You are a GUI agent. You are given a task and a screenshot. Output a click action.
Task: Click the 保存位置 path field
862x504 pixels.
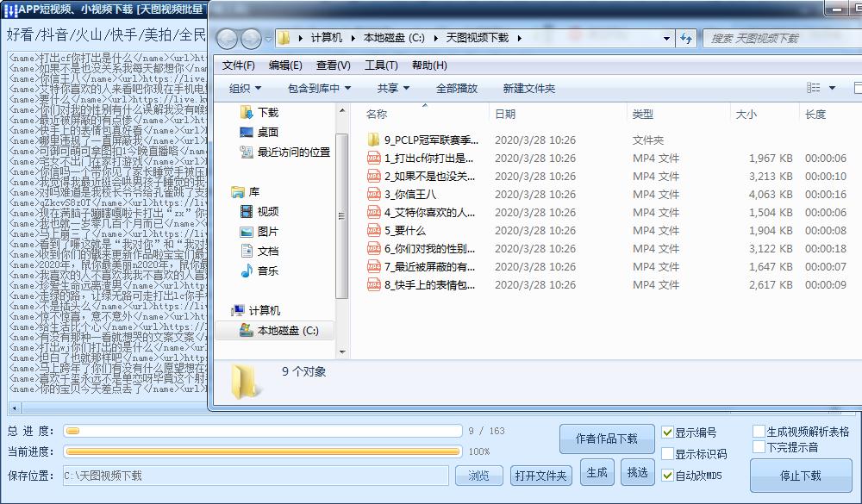coord(255,476)
